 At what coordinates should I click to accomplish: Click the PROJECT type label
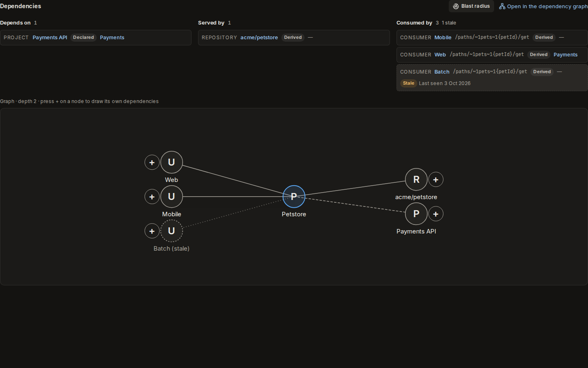pyautogui.click(x=16, y=38)
